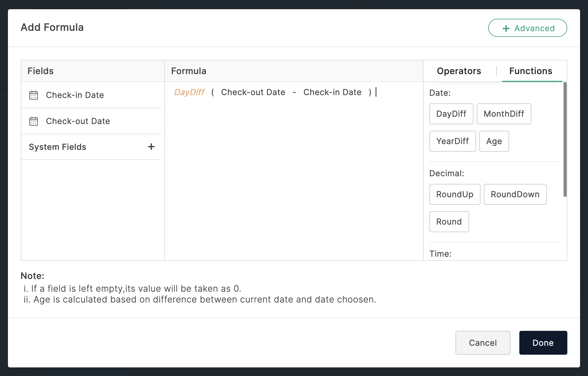Insert the RoundDown decimal function
This screenshot has height=376, width=588.
pyautogui.click(x=515, y=194)
